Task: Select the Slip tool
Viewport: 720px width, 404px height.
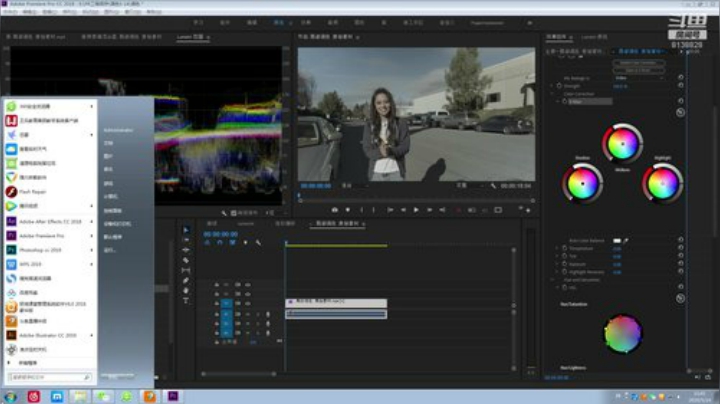Action: [x=186, y=270]
